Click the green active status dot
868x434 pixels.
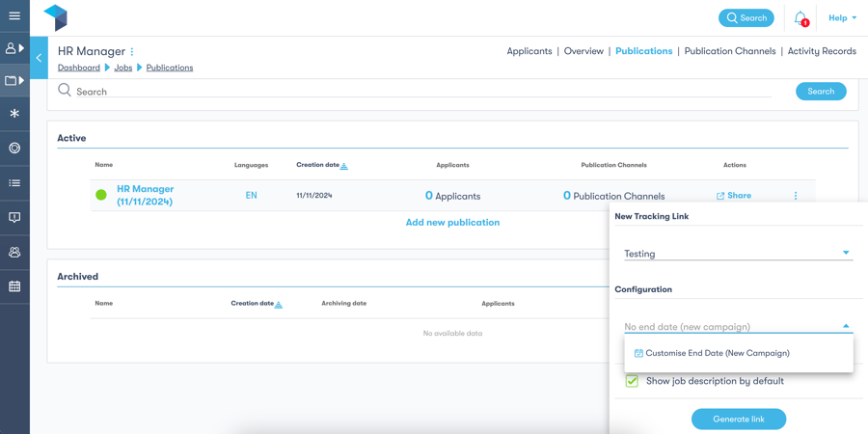pyautogui.click(x=101, y=195)
